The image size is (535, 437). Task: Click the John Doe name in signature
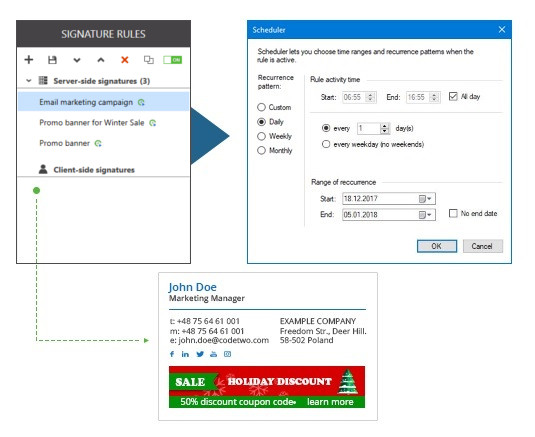(192, 287)
